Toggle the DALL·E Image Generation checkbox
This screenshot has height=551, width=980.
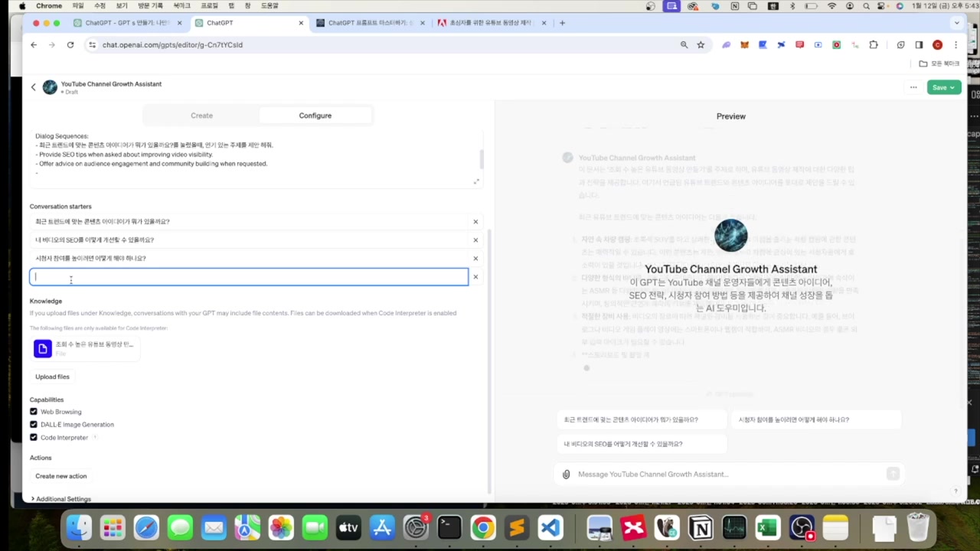34,425
